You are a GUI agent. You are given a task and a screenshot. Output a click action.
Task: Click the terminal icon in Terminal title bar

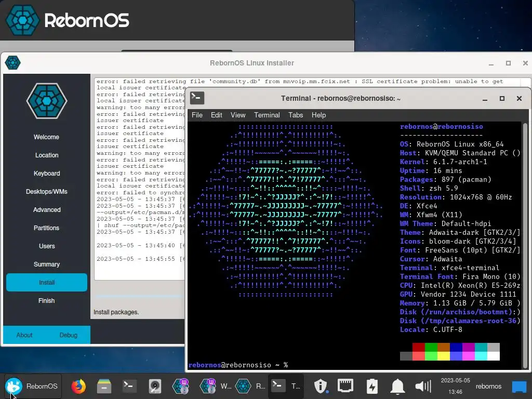tap(197, 98)
